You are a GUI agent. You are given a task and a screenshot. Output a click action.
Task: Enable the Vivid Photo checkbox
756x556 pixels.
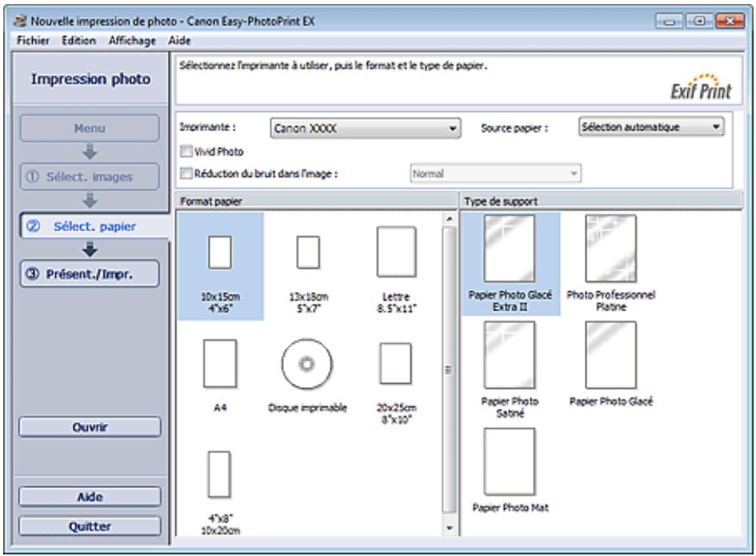[x=186, y=151]
